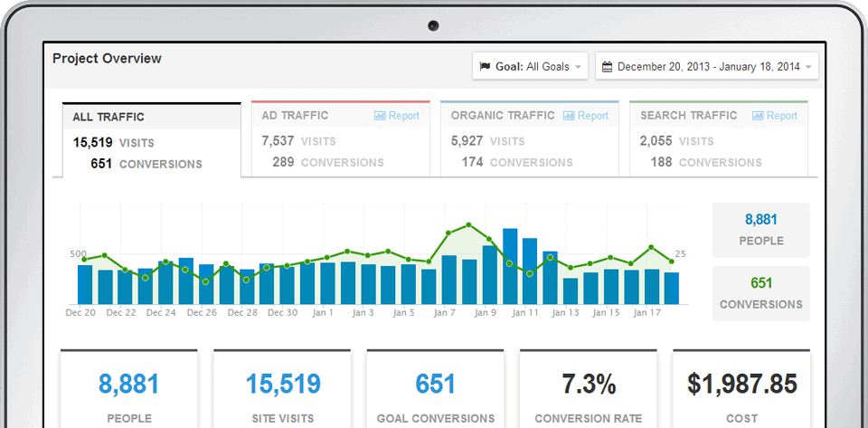The height and width of the screenshot is (428, 868).
Task: Switch to the Organic Traffic tab
Action: tap(530, 139)
